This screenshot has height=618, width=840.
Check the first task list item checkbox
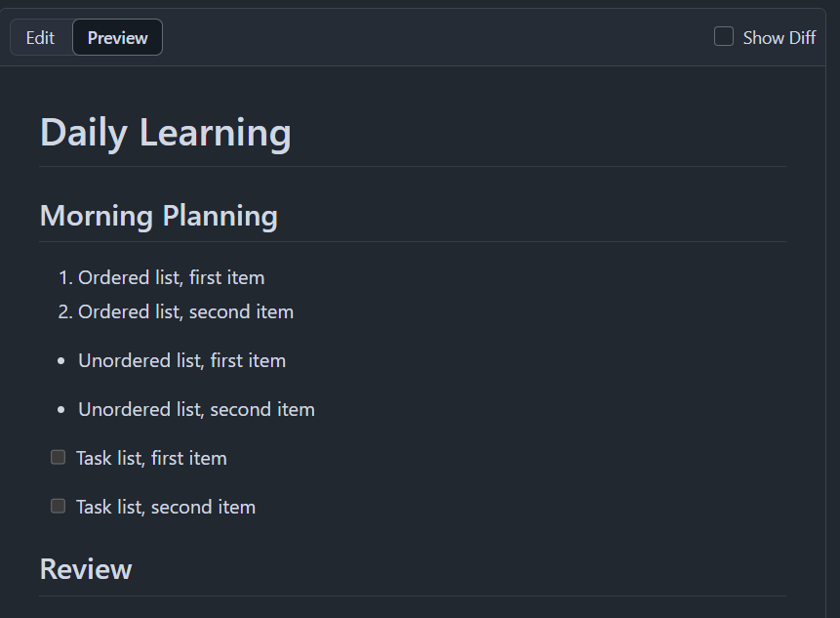click(58, 457)
